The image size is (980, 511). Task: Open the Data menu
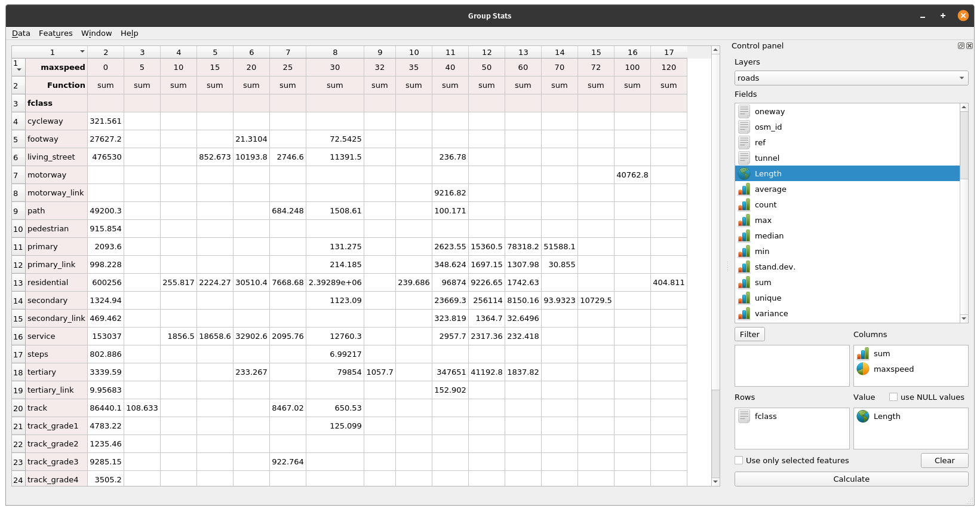click(21, 33)
